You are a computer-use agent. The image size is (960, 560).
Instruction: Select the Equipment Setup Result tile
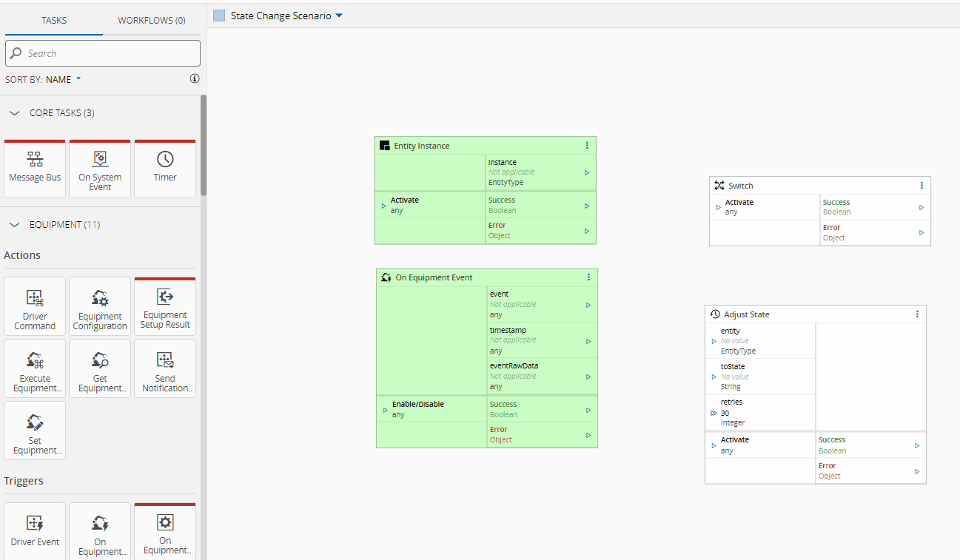165,307
